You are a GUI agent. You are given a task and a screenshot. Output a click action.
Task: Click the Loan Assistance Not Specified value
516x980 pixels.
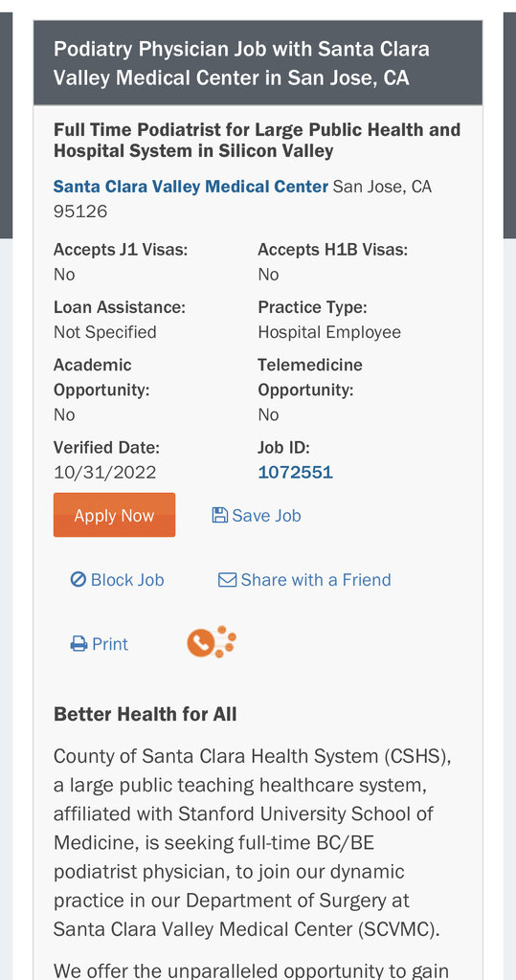[105, 332]
